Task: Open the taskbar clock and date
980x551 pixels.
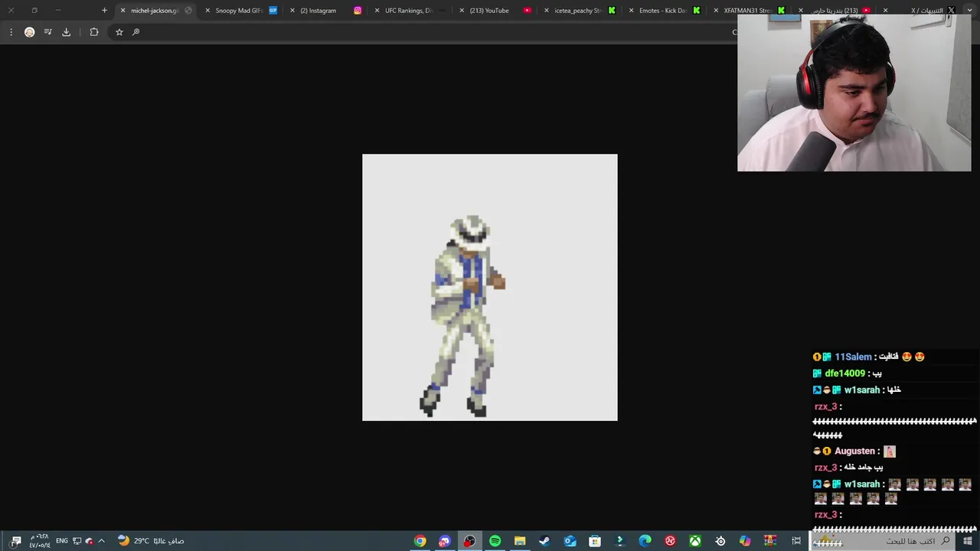Action: 39,541
